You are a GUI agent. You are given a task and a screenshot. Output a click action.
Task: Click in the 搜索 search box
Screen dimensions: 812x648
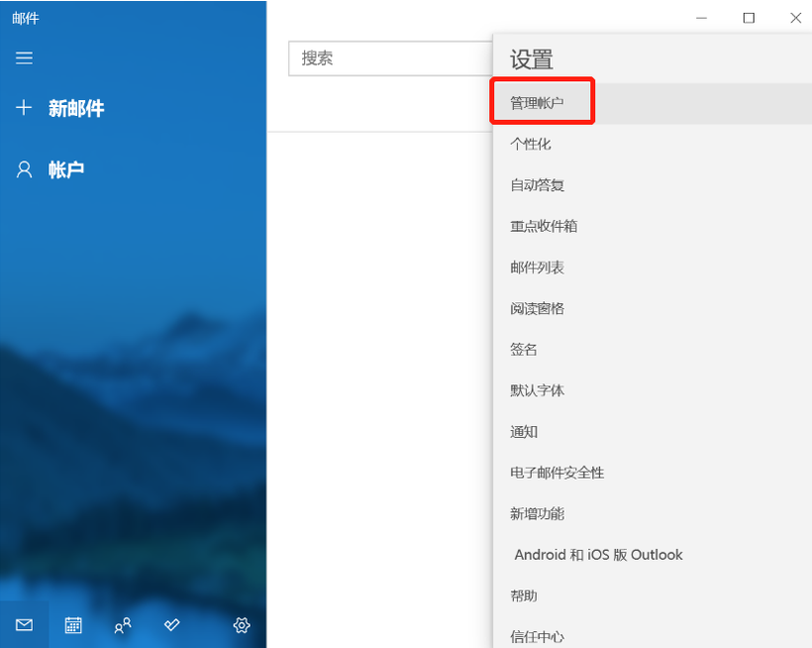point(390,58)
